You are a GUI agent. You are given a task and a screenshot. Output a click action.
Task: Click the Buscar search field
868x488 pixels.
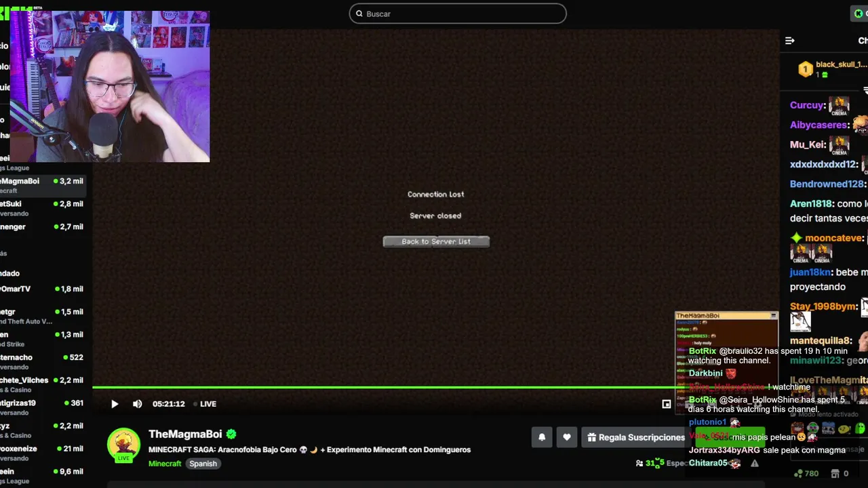[x=458, y=14]
